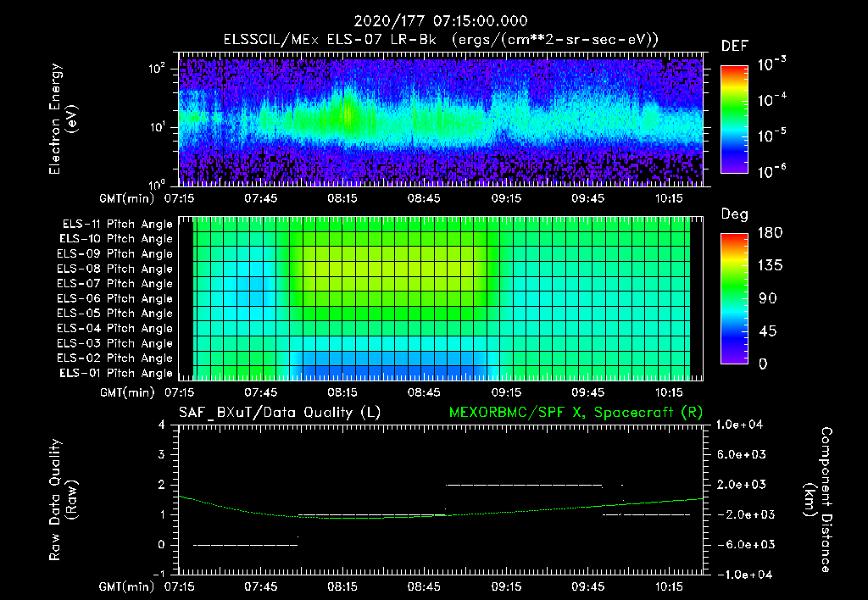Click the "ELS-07 Pitch Angle" row label
868x600 pixels.
tap(115, 283)
